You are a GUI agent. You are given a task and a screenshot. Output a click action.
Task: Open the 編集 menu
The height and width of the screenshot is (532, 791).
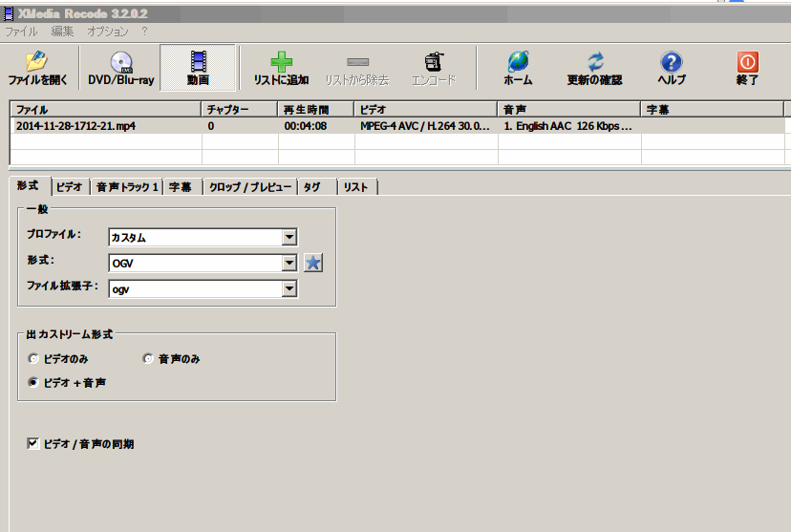(x=62, y=32)
